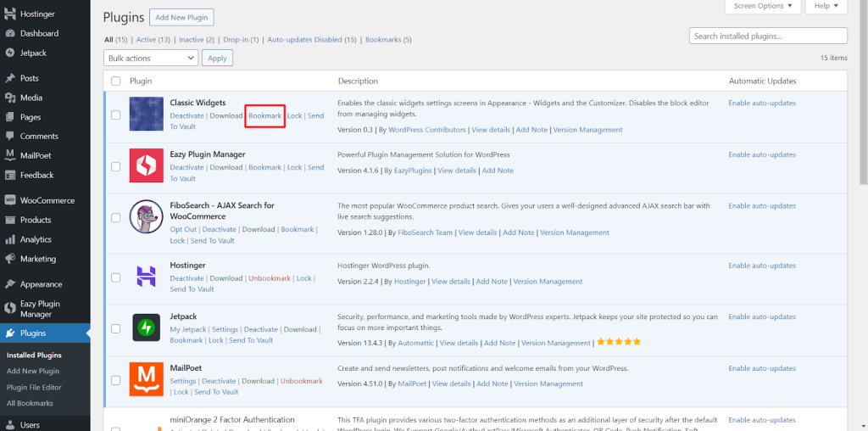Filter plugins by Active (13)
The height and width of the screenshot is (431, 868).
(x=153, y=40)
